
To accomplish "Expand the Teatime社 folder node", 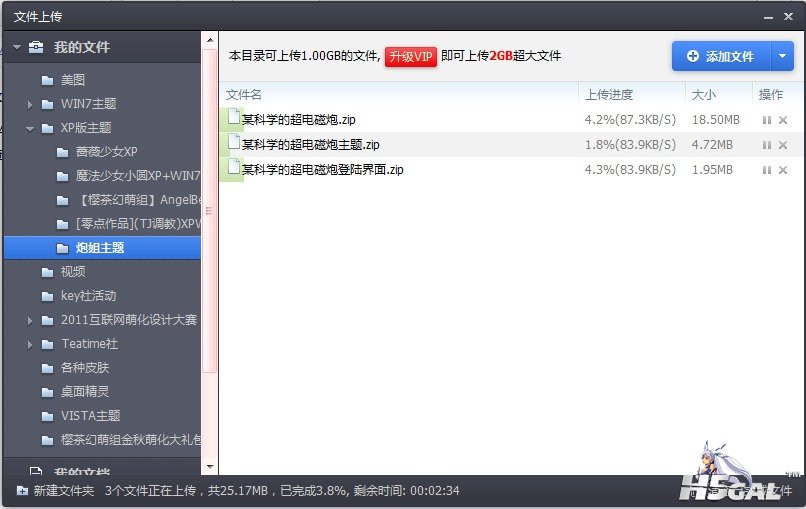I will point(30,344).
